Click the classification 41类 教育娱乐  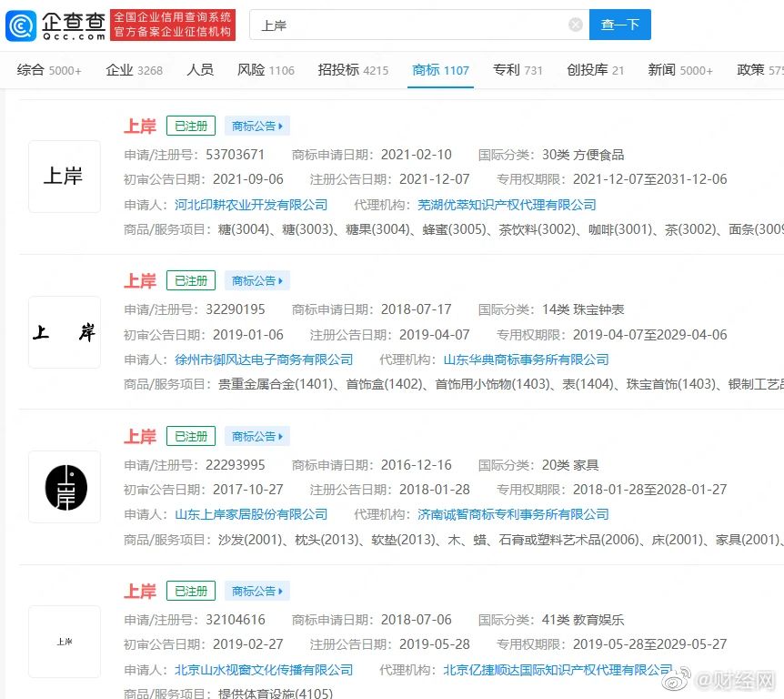click(x=583, y=620)
